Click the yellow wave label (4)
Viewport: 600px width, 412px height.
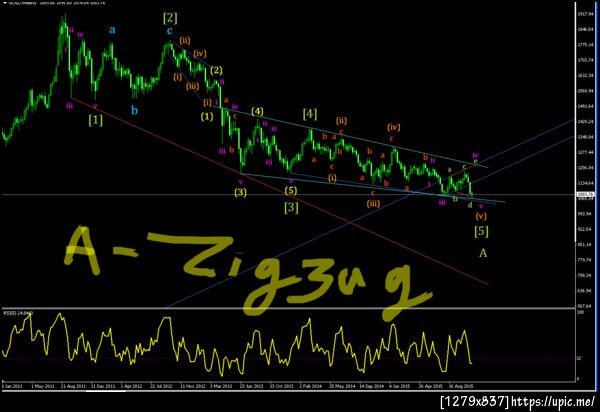click(257, 111)
